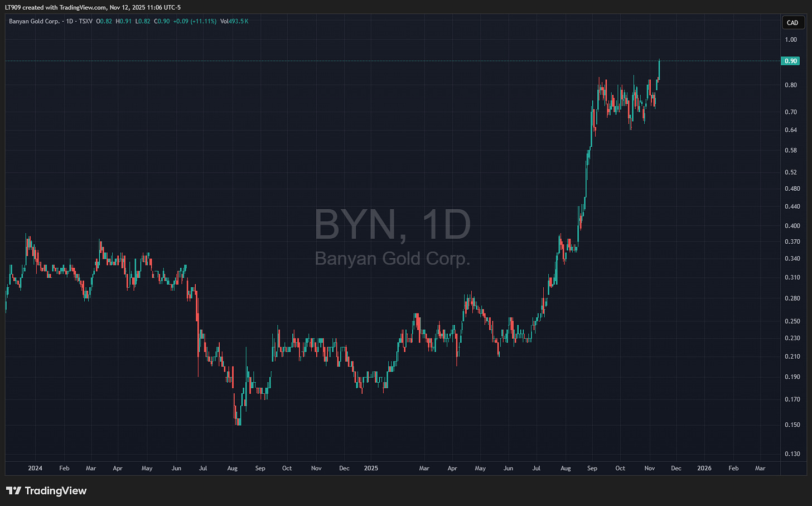Click the Banyan Gold Corp. symbol title
This screenshot has height=506, width=812.
pyautogui.click(x=34, y=21)
